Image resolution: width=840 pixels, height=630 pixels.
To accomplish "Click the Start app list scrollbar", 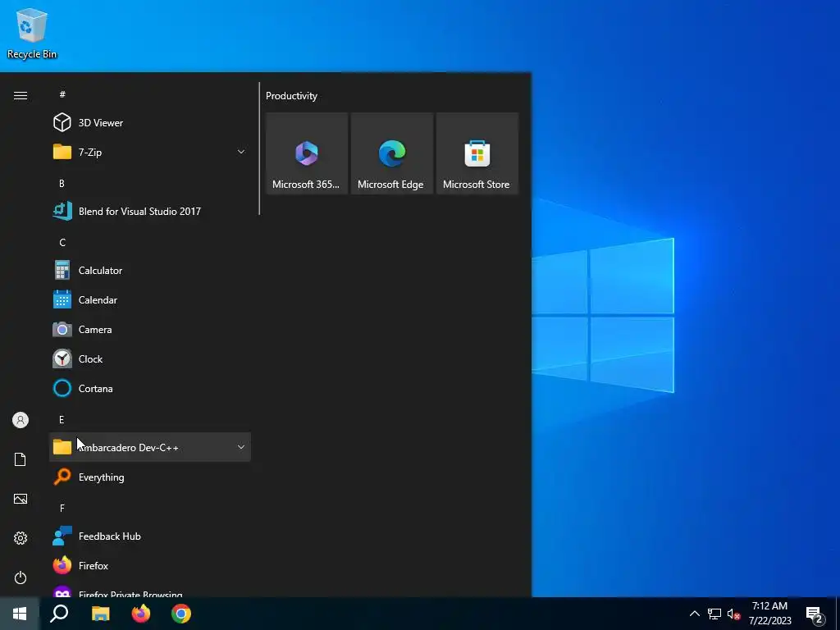I will coord(259,148).
